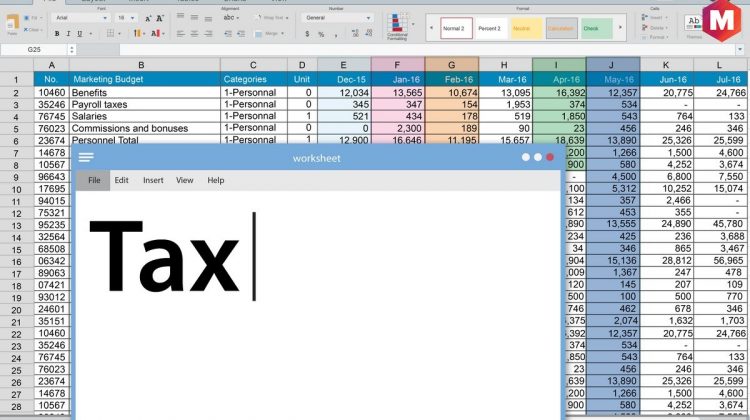Select the Normal 2 cell style
Image resolution: width=750 pixels, height=420 pixels.
[x=456, y=28]
